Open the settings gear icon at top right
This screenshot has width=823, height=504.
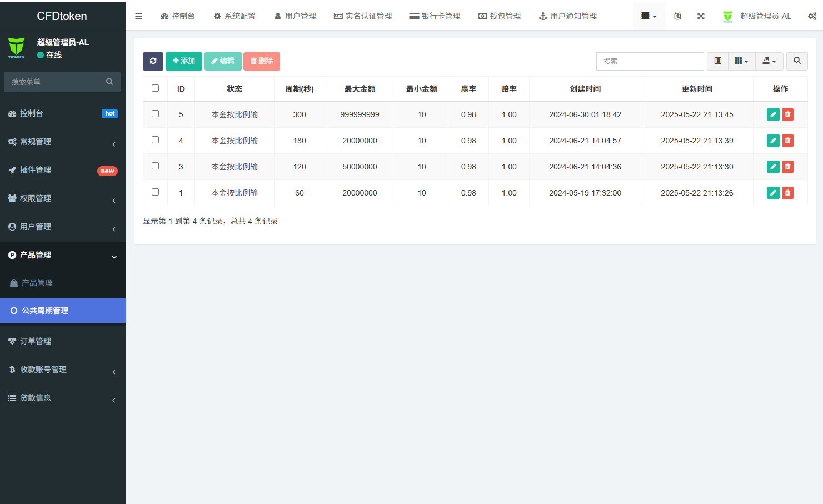tap(812, 16)
